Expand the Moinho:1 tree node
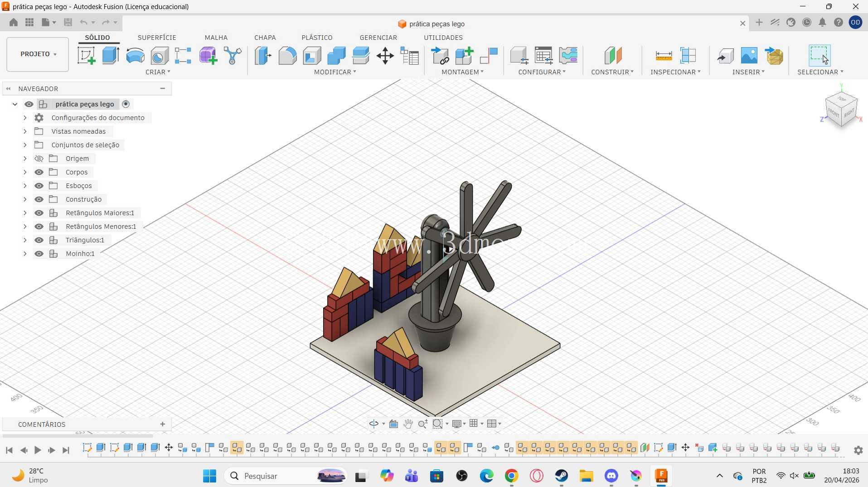The image size is (868, 487). pyautogui.click(x=25, y=254)
